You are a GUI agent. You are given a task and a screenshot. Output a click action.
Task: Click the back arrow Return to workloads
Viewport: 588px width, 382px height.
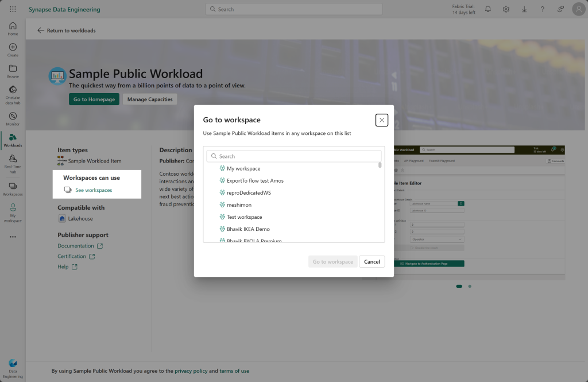click(41, 30)
